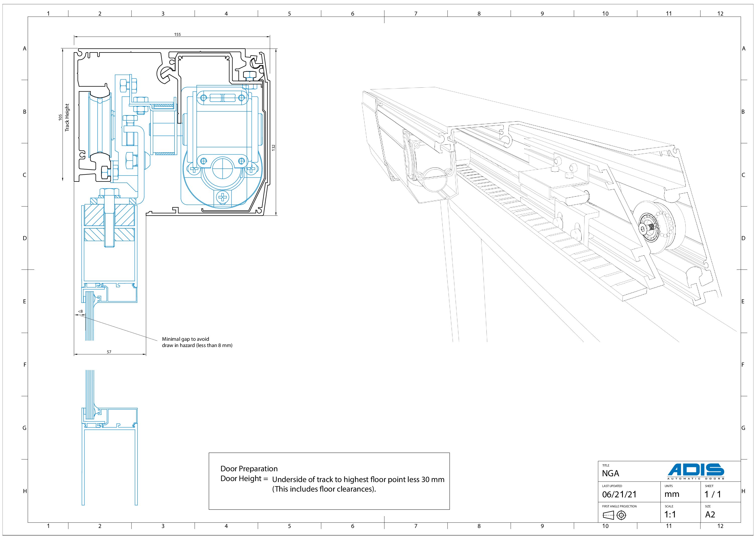Image resolution: width=756 pixels, height=540 pixels.
Task: Click the first angle projection symbol
Action: coord(614,515)
